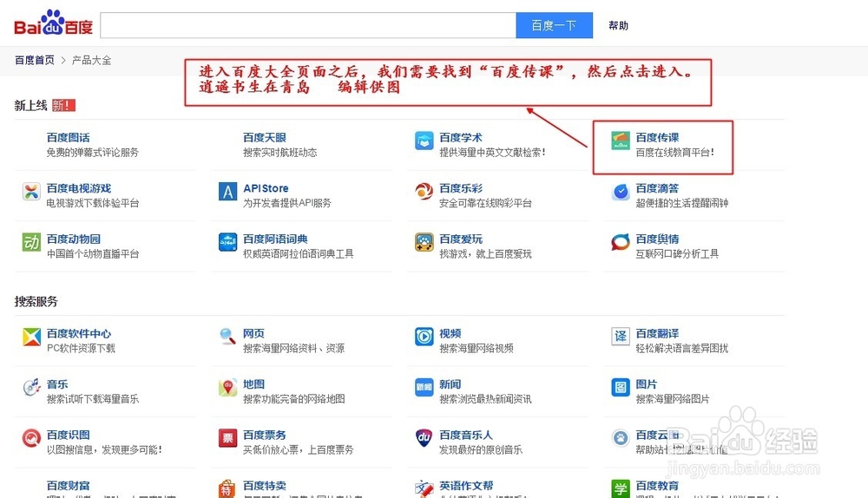Open the 帮助 help link
The image size is (868, 498).
pyautogui.click(x=618, y=25)
